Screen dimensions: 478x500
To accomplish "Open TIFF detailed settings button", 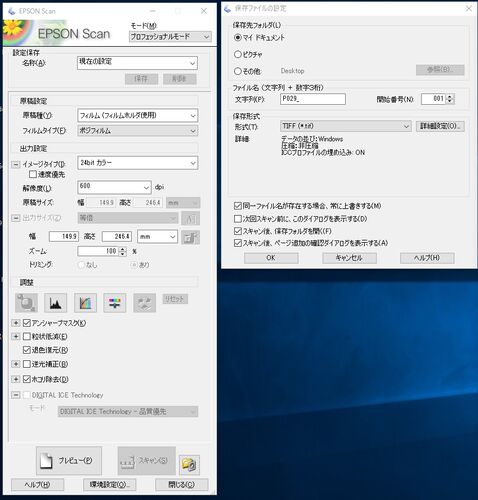I will pyautogui.click(x=440, y=126).
